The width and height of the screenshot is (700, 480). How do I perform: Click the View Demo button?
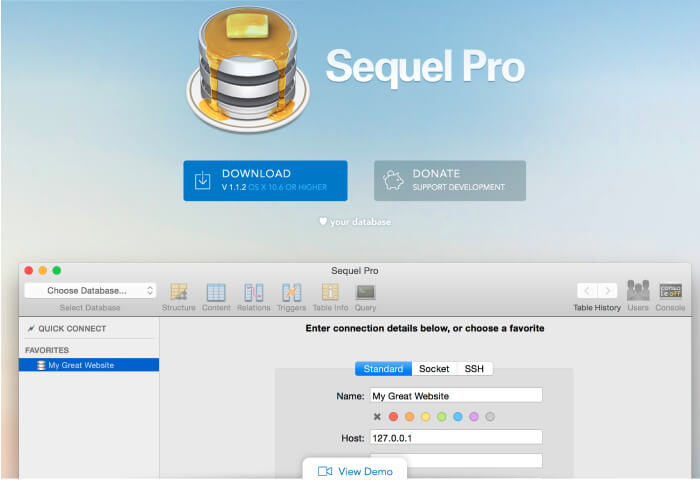pos(355,469)
